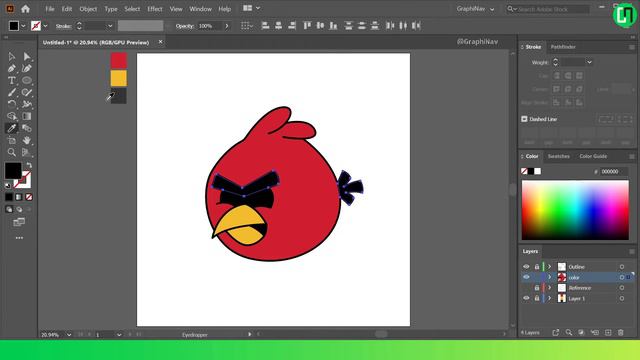Sample the red swatch beside artboard
Viewport: 640px width, 360px height.
click(x=119, y=60)
